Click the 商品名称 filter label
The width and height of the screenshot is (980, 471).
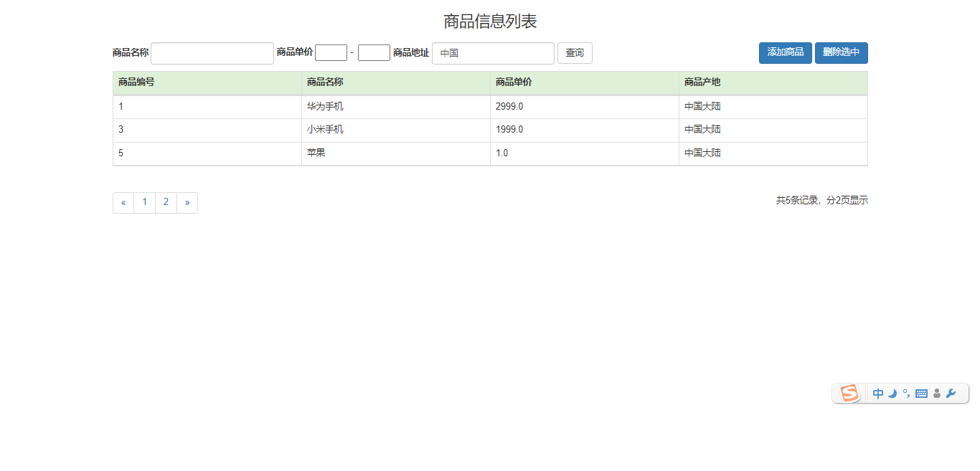click(131, 52)
